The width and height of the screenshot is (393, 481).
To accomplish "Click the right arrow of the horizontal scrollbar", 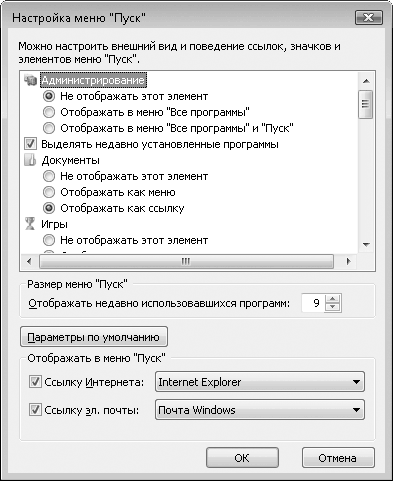I will coord(349,261).
